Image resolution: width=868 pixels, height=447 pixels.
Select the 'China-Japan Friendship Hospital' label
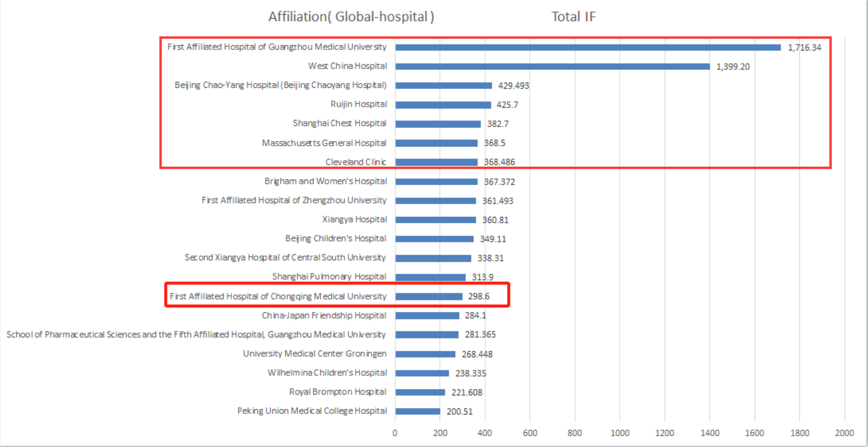click(x=324, y=315)
